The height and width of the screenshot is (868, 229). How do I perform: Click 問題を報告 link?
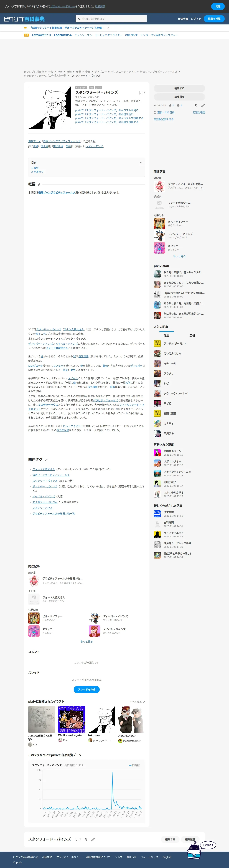(199, 113)
